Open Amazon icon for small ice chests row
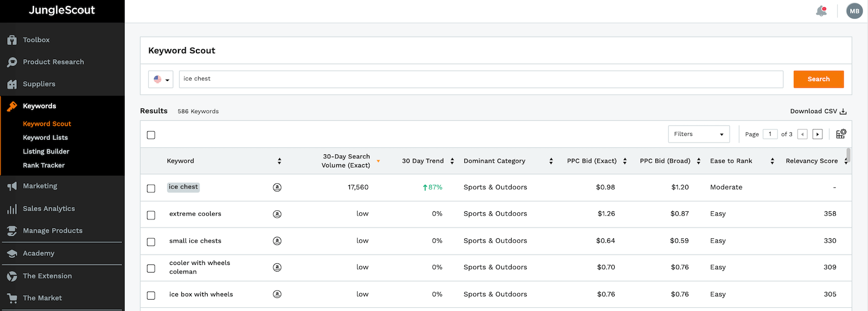This screenshot has width=868, height=311. pos(277,241)
